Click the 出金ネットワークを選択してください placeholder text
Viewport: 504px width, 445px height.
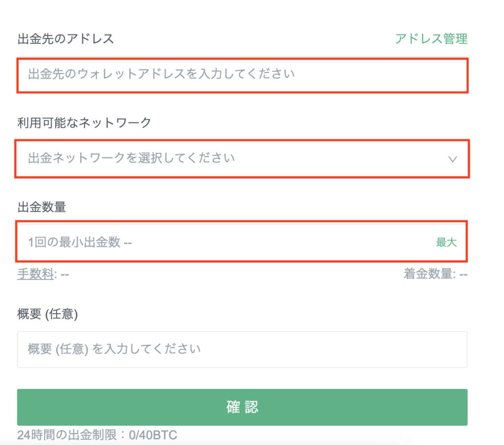click(x=131, y=158)
